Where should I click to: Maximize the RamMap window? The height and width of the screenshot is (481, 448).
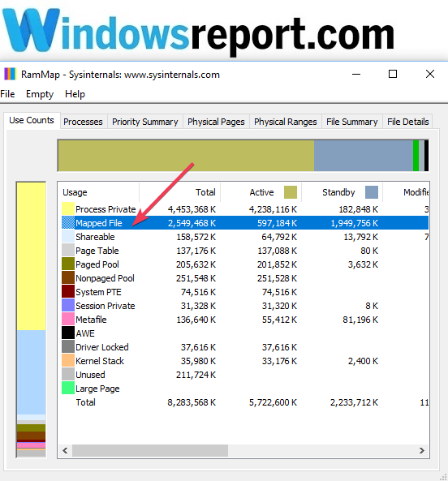[x=393, y=74]
